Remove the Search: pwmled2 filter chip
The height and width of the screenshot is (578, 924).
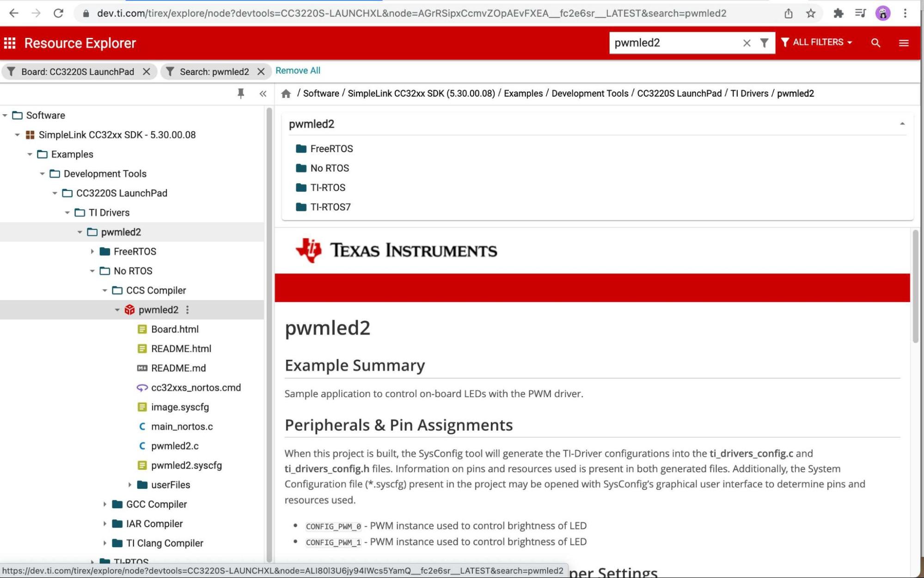[261, 72]
